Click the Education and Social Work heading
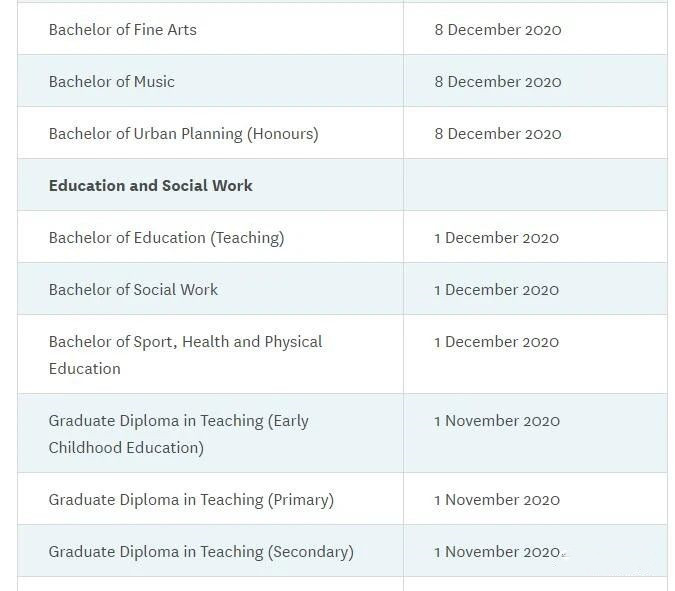Screen dimensions: 675x591 151,186
